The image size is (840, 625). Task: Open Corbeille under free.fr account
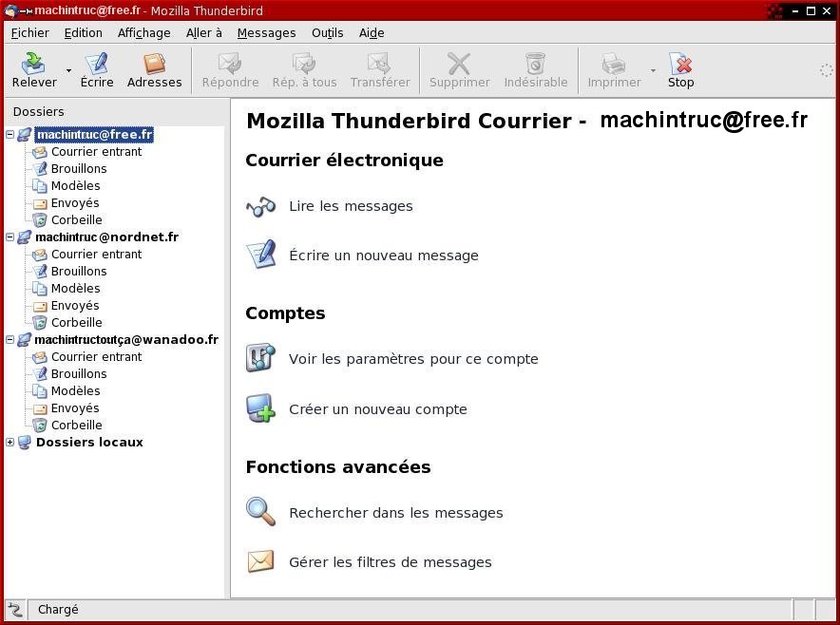click(x=77, y=220)
